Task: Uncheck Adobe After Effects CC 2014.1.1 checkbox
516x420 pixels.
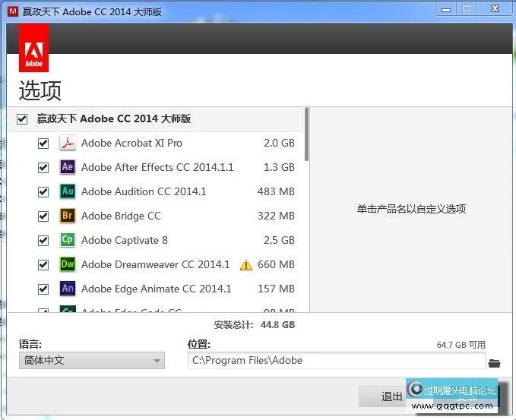Action: (43, 168)
